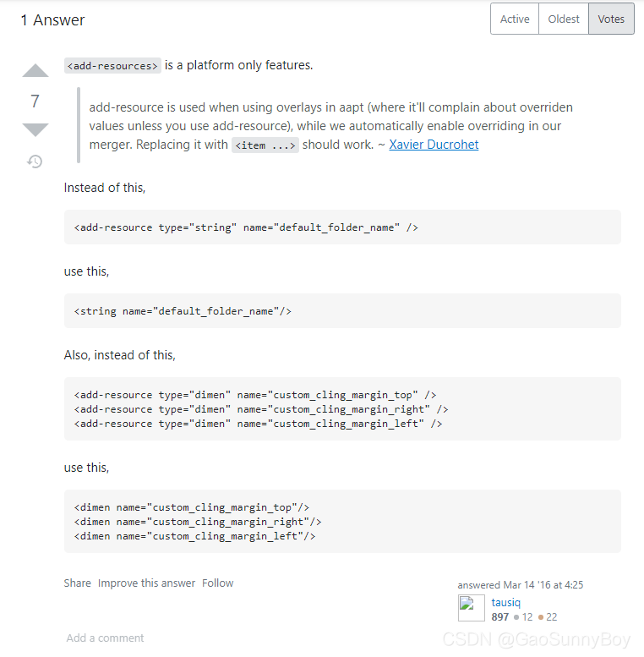Click the string name="default_folder_name" code block
The height and width of the screenshot is (657, 644).
[x=342, y=311]
